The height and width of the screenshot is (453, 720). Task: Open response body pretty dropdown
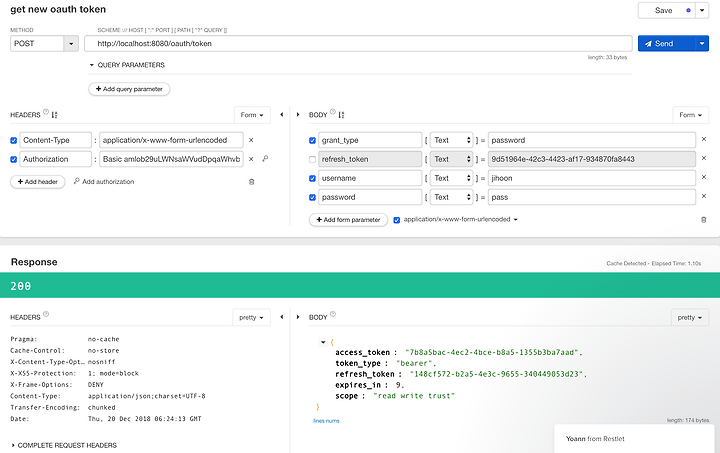pos(690,317)
